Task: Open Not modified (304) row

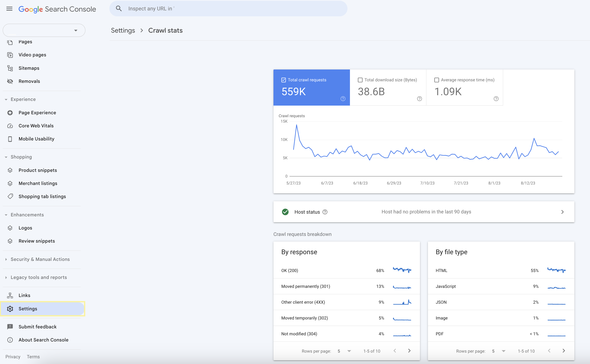Action: (346, 334)
